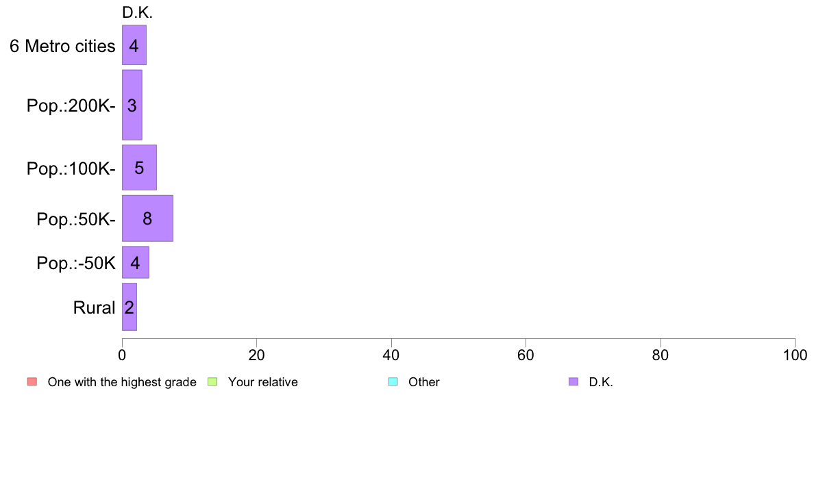The height and width of the screenshot is (504, 814).
Task: Click the 'Pop.:50K-' category label
Action: (76, 220)
